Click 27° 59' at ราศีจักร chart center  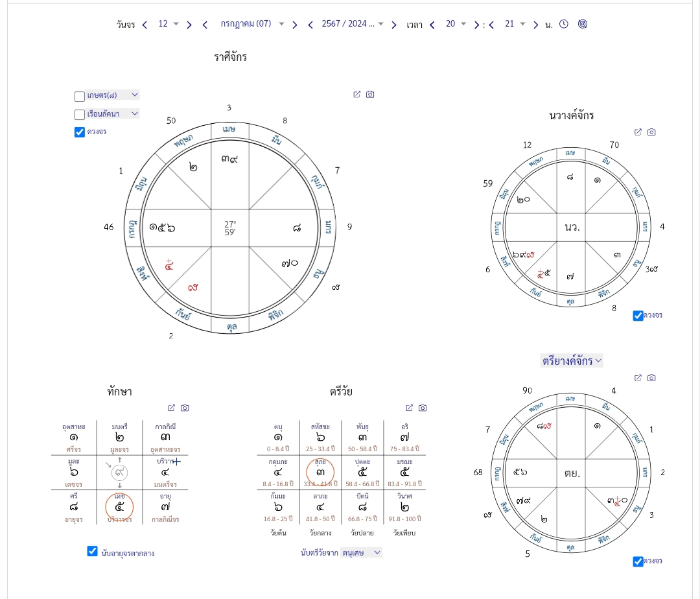point(230,228)
